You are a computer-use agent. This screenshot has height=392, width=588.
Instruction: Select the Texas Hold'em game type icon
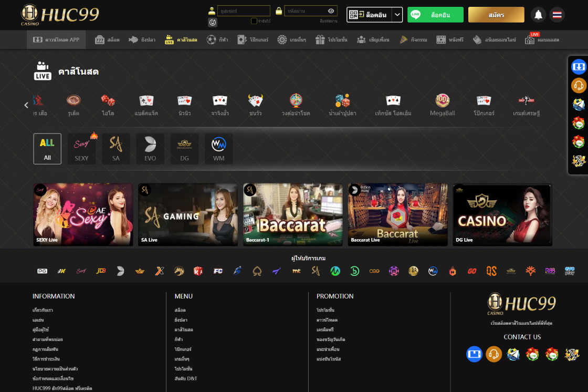(x=393, y=105)
